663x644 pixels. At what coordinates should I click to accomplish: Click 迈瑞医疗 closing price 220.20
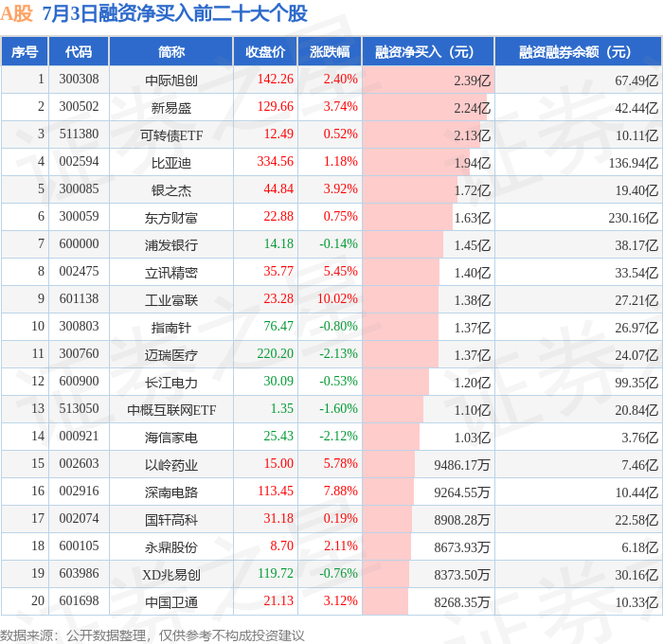coord(276,353)
